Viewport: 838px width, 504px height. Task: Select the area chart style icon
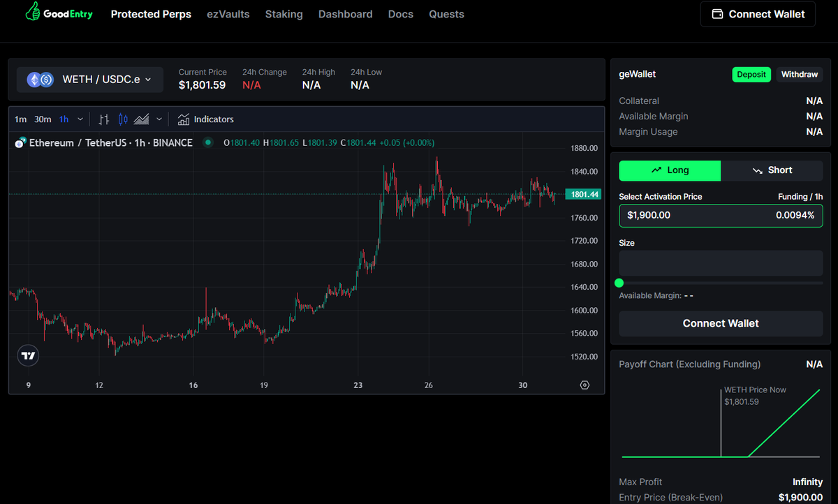pos(142,119)
